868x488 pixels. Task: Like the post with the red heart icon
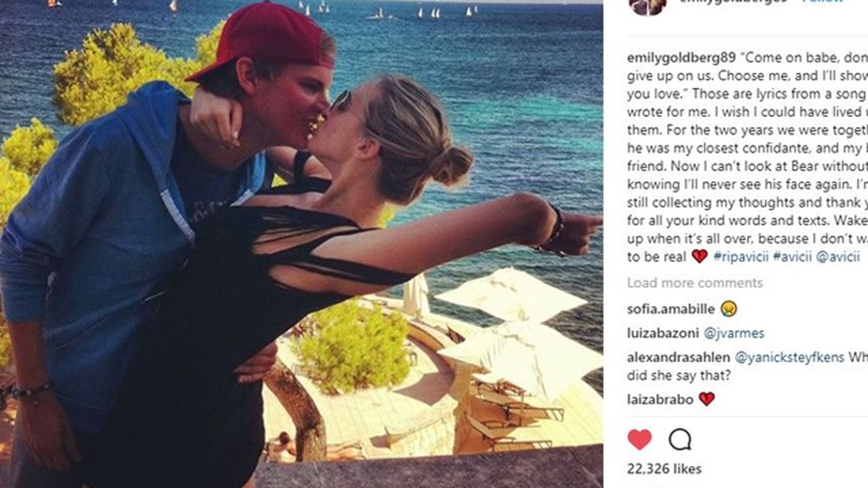(640, 439)
